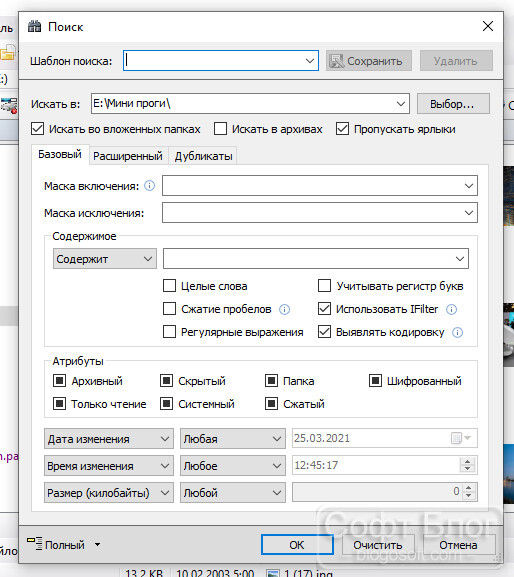Disable Выявлять кодировку checkbox

324,332
